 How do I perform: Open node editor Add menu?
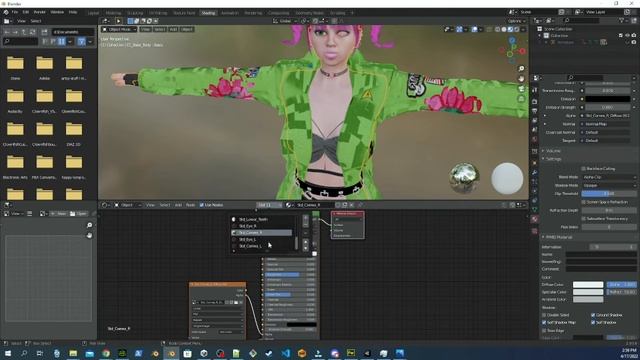(x=178, y=205)
